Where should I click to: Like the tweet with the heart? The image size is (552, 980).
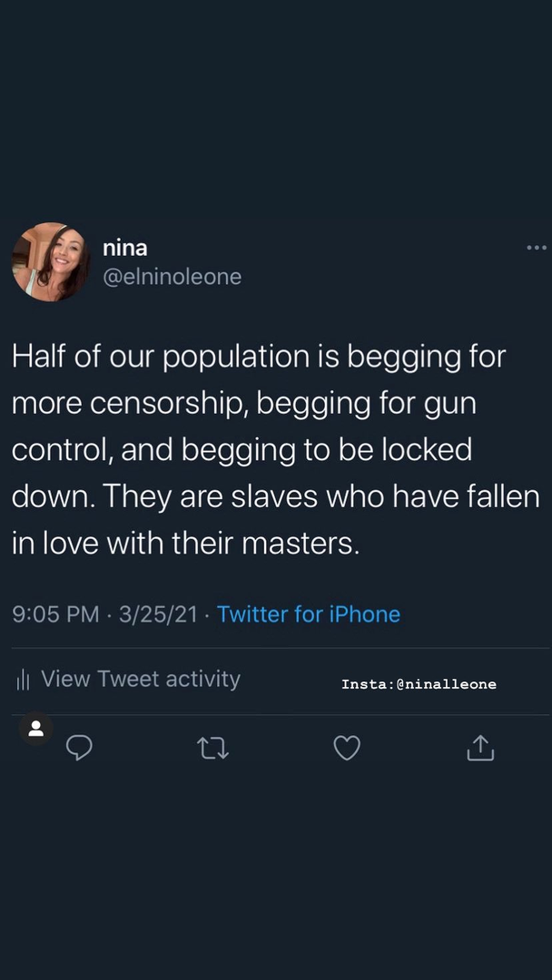click(x=347, y=748)
